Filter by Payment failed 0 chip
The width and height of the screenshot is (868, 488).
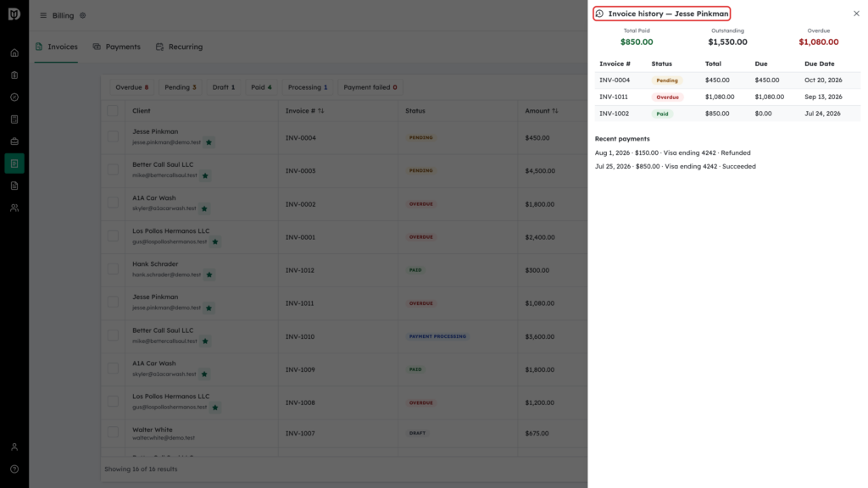370,87
